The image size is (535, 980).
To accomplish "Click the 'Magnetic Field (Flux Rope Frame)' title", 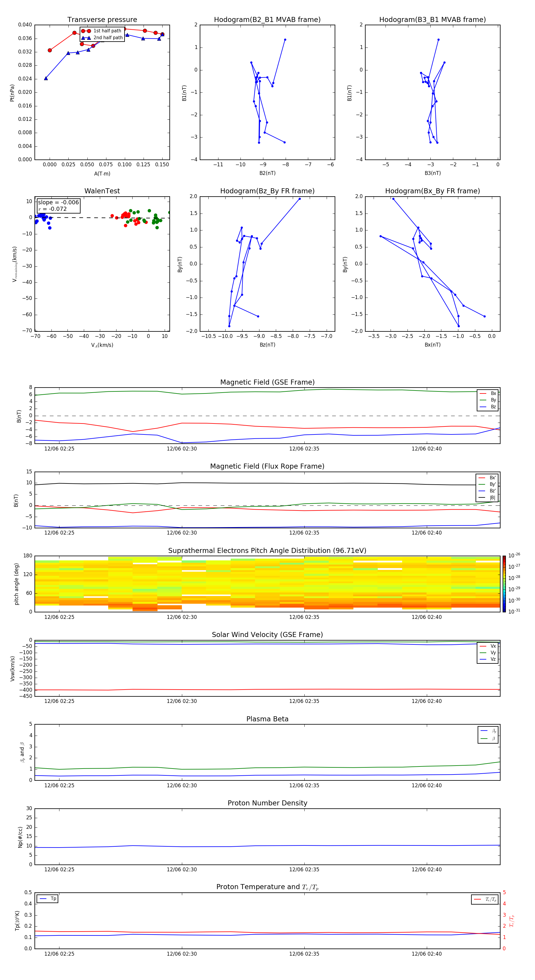I will click(x=267, y=467).
